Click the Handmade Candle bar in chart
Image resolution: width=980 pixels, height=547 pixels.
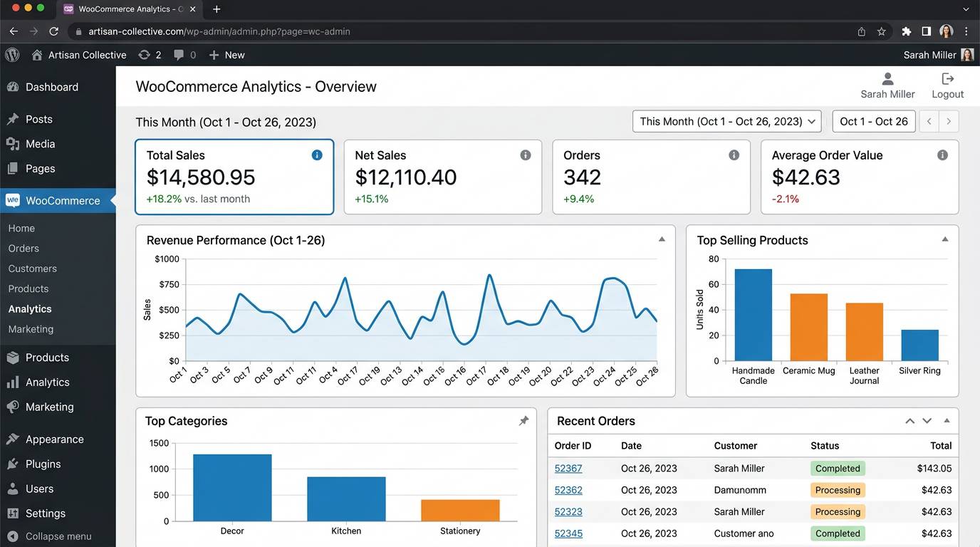754,315
